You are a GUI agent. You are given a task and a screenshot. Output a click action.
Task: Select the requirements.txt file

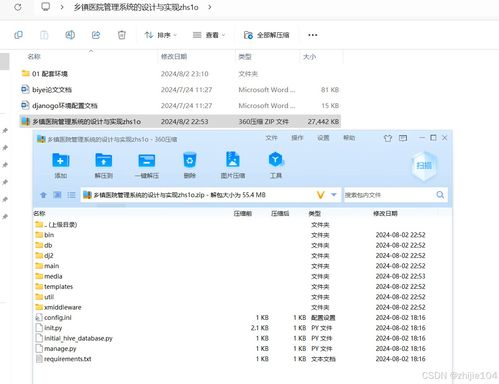[x=63, y=359]
